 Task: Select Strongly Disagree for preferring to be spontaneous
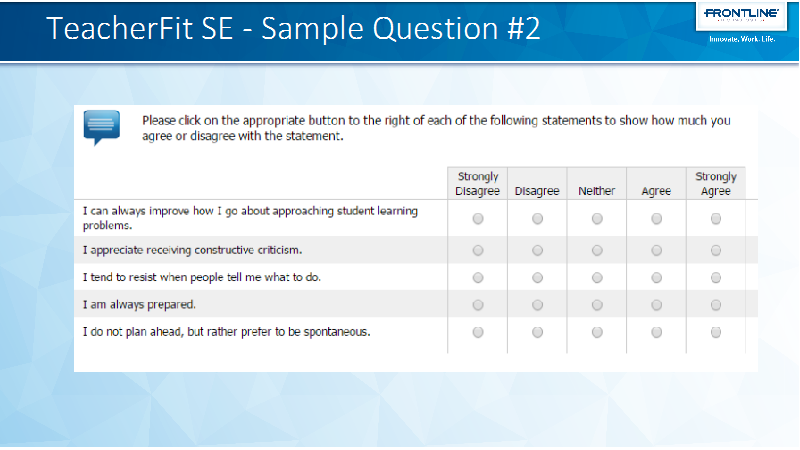point(478,332)
